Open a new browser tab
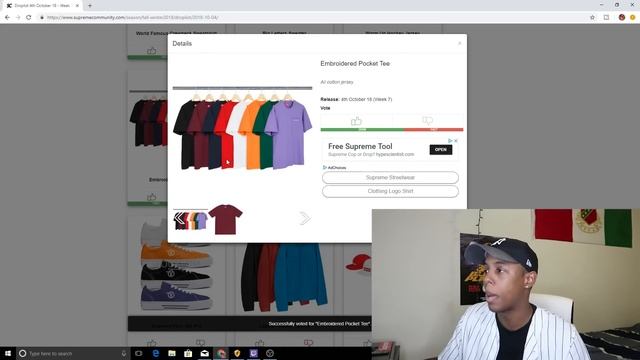Screen dimensions: 640x360 (x=90, y=6)
